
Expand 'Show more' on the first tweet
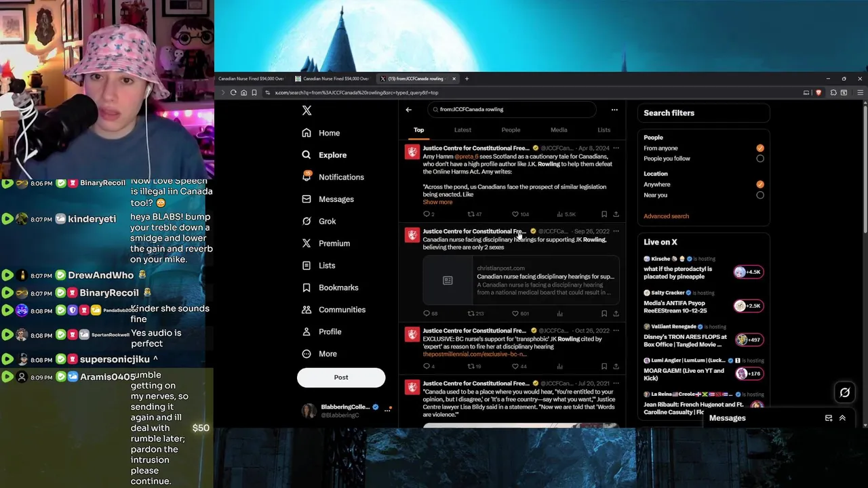click(x=437, y=202)
